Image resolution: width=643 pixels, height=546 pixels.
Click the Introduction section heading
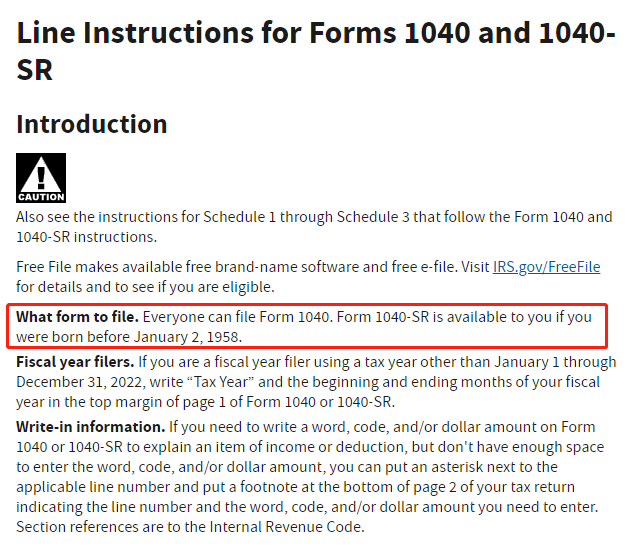92,124
